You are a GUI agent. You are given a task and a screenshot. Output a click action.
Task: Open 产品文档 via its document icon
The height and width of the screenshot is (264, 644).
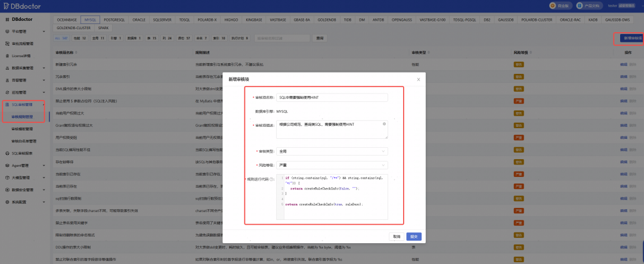(580, 6)
